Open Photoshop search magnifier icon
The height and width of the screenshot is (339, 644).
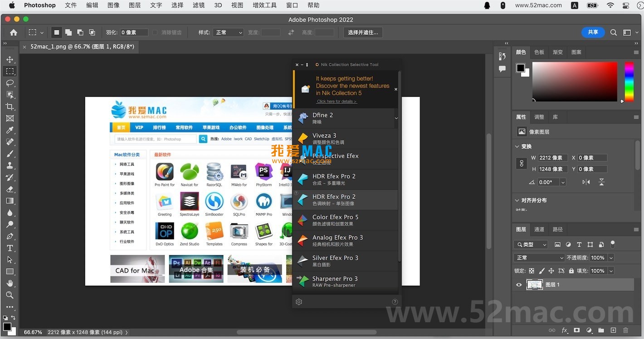click(614, 32)
